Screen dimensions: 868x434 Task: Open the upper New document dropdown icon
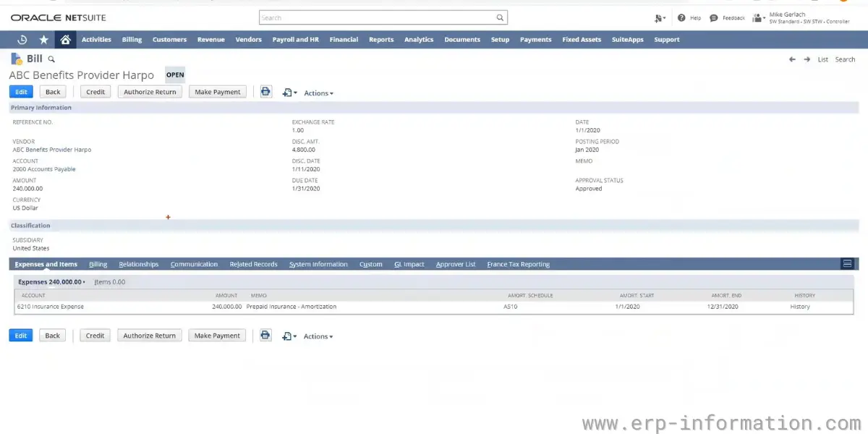click(x=289, y=93)
